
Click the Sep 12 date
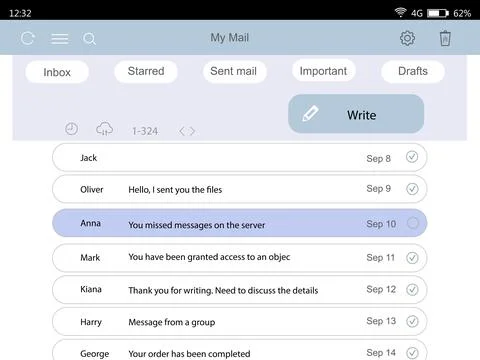click(381, 289)
